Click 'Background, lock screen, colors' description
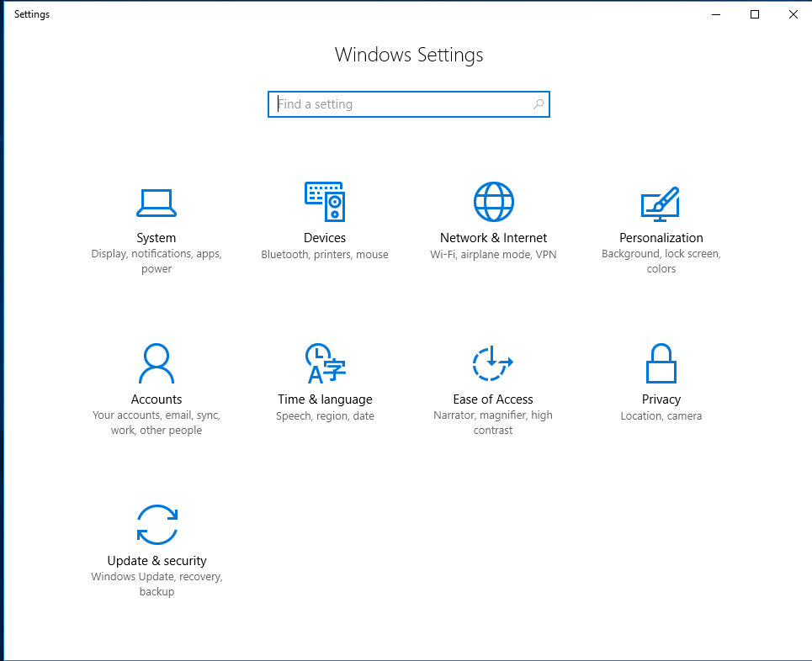This screenshot has width=812, height=661. [661, 262]
